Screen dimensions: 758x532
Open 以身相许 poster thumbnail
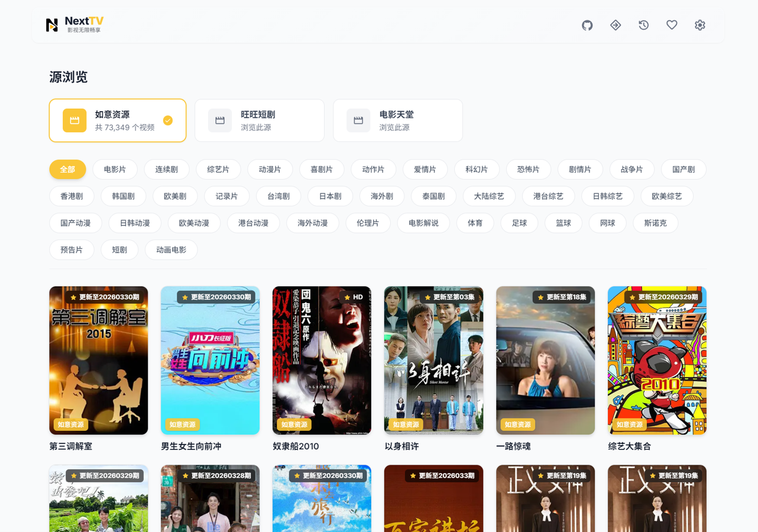point(433,361)
